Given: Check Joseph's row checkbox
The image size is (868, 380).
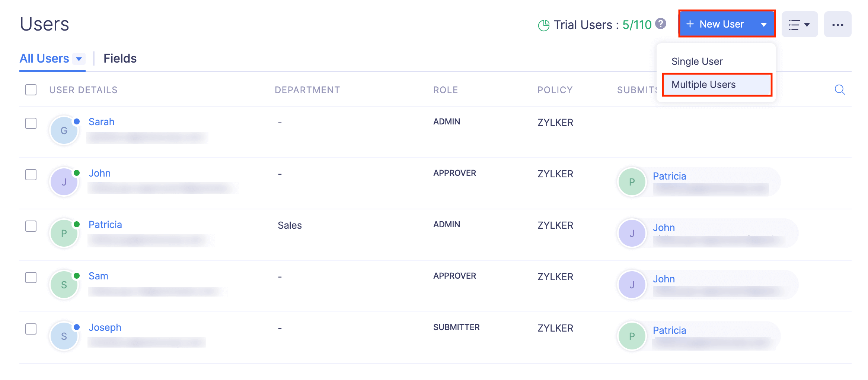Looking at the screenshot, I should [31, 329].
